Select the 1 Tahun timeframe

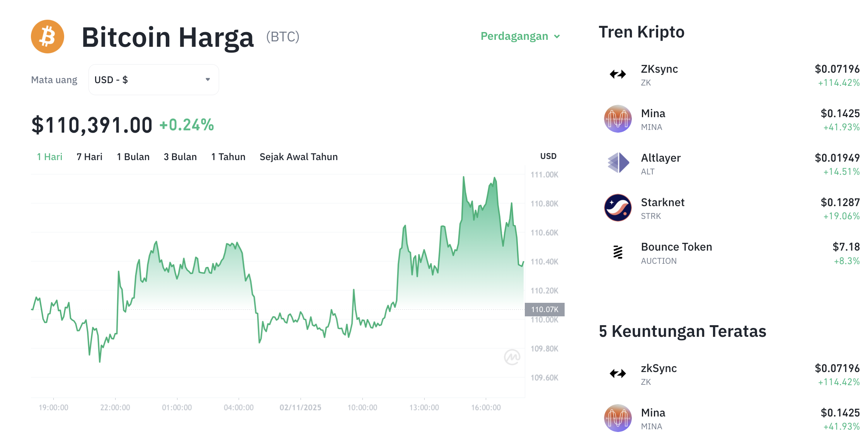(x=228, y=157)
